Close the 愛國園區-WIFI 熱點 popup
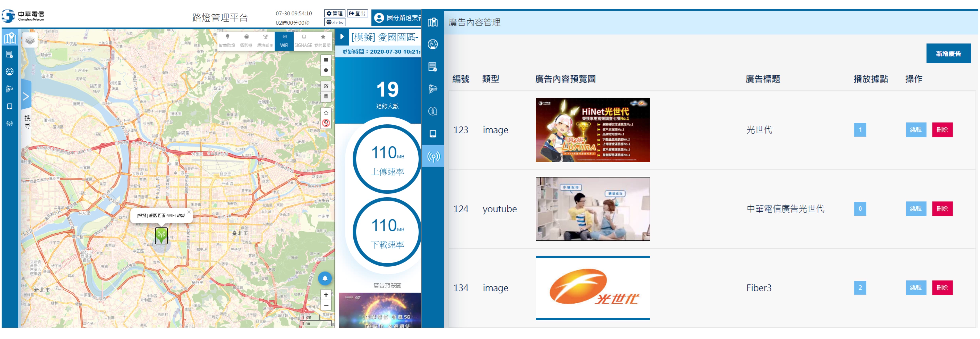 tap(189, 212)
